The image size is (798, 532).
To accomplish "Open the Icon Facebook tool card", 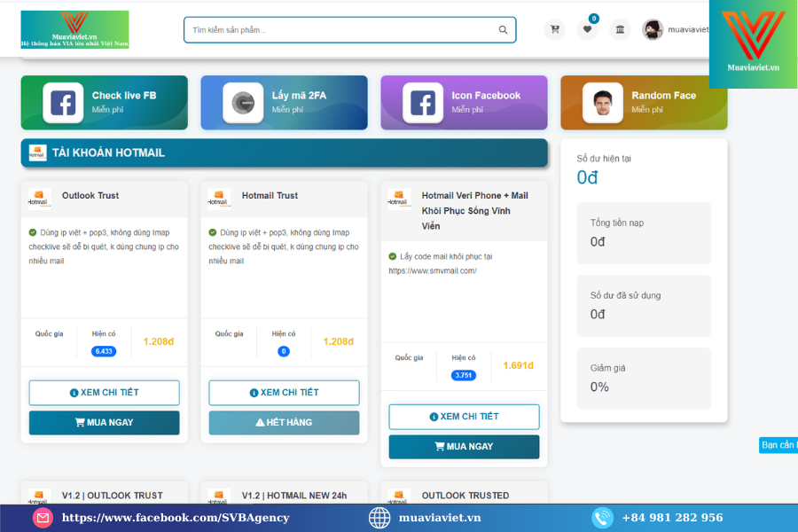I will (x=464, y=103).
